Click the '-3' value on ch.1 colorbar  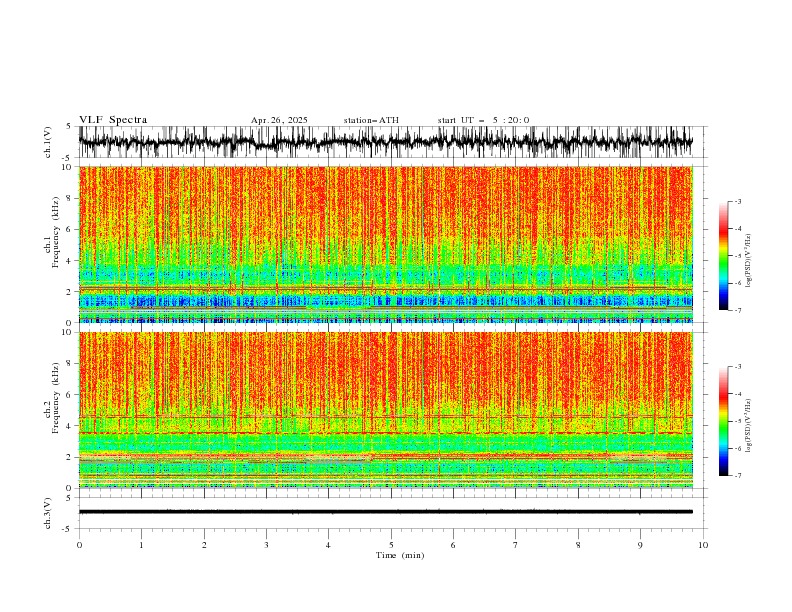(737, 201)
